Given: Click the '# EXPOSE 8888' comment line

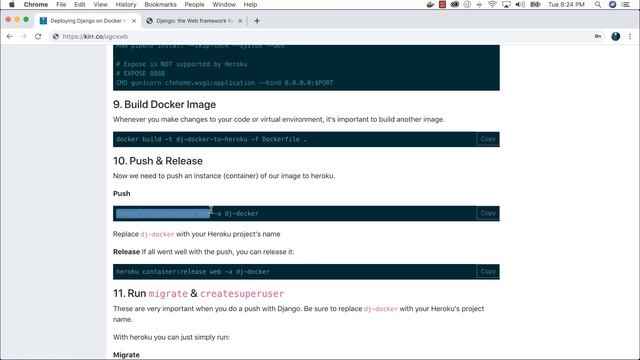Looking at the screenshot, I should [140, 73].
